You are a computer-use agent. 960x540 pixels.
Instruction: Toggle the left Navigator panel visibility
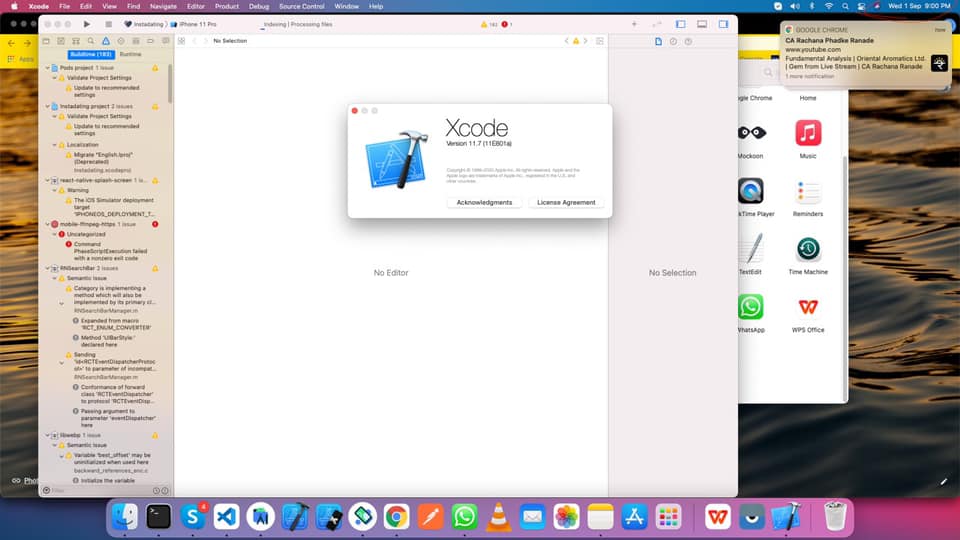coord(681,23)
